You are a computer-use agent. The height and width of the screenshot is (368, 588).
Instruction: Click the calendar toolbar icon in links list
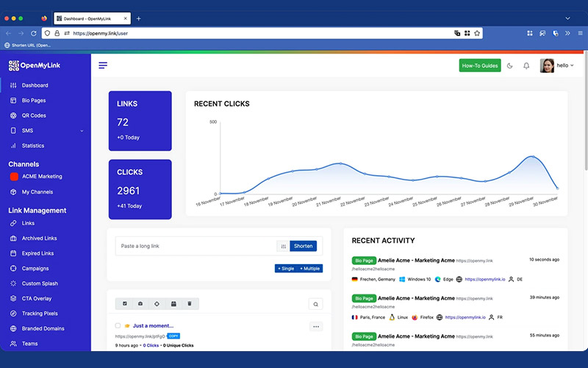[x=173, y=303]
